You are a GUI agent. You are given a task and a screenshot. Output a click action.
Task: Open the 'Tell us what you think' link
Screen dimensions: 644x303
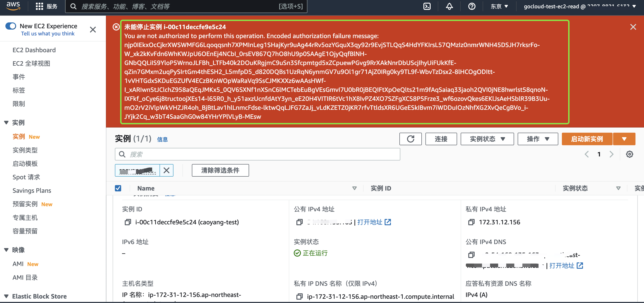(48, 34)
